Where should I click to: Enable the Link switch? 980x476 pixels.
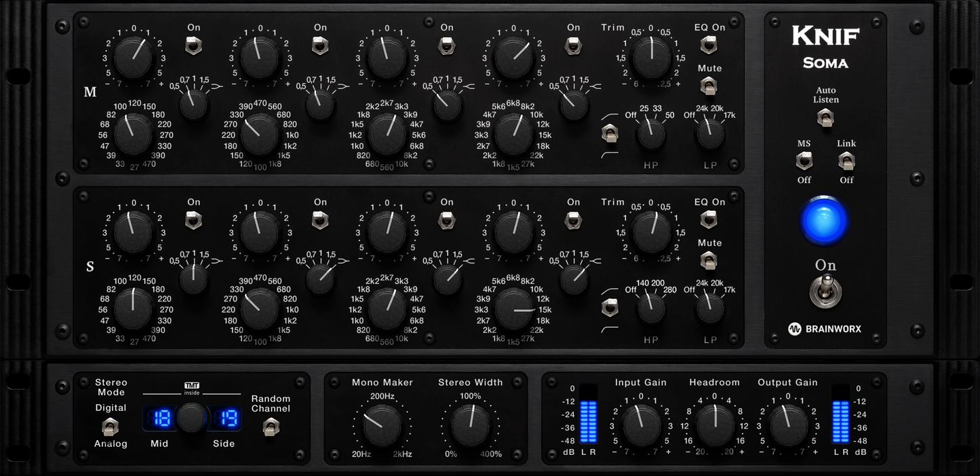(846, 161)
